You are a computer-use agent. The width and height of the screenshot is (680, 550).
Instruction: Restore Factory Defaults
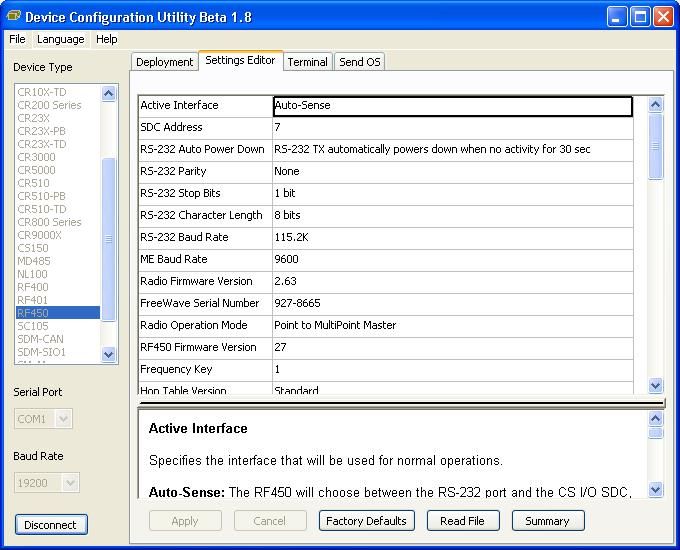[366, 521]
